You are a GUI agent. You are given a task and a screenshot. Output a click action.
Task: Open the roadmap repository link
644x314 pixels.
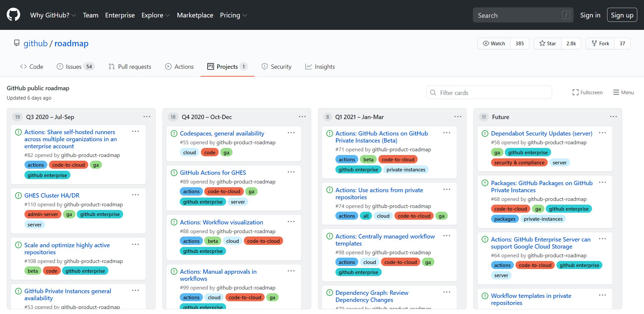(71, 43)
